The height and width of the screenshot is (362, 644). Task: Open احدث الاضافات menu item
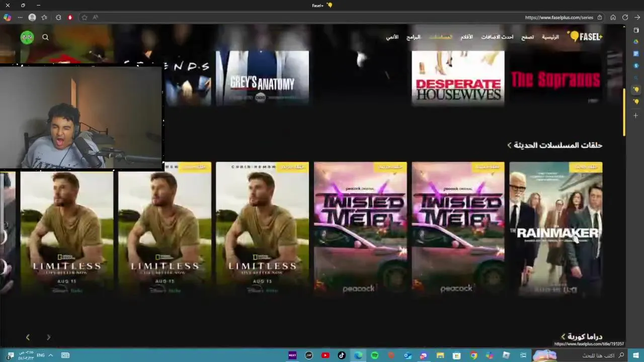click(x=497, y=37)
